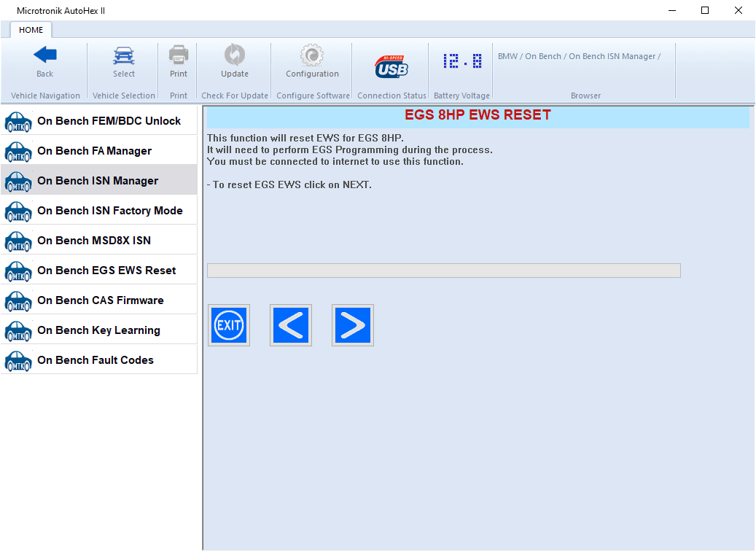Click the USB connection status icon
The image size is (756, 552).
click(391, 67)
